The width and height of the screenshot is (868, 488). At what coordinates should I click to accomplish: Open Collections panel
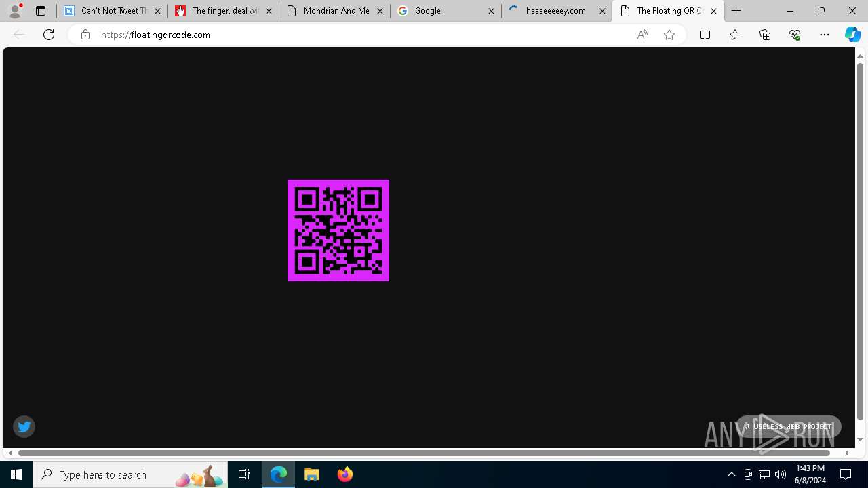coord(765,35)
